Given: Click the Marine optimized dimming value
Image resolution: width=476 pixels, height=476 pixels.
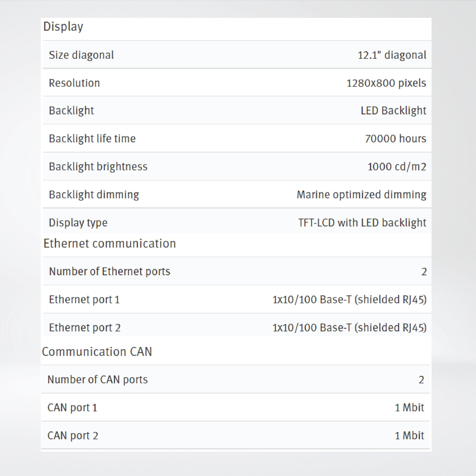Looking at the screenshot, I should click(x=361, y=195).
